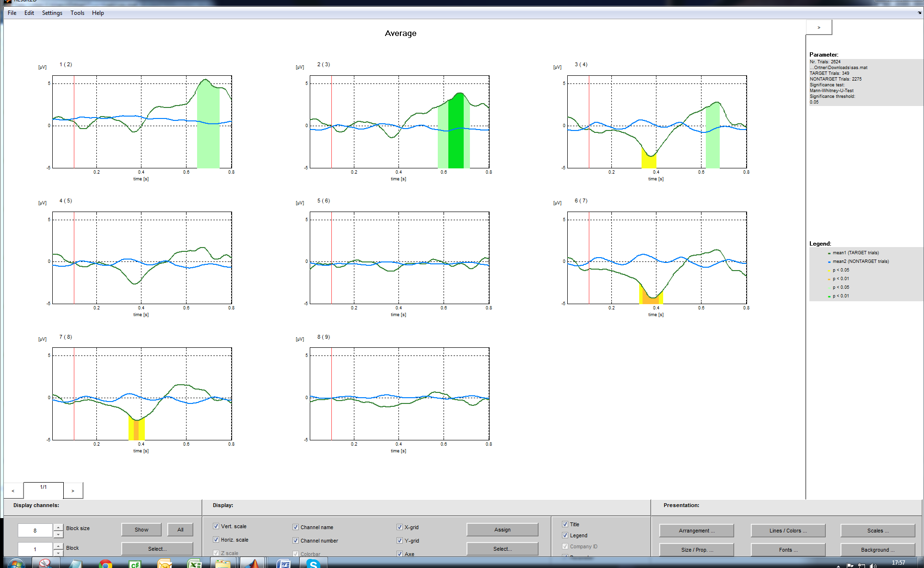Open Lines / Colors ... settings
The image size is (924, 568).
click(788, 531)
